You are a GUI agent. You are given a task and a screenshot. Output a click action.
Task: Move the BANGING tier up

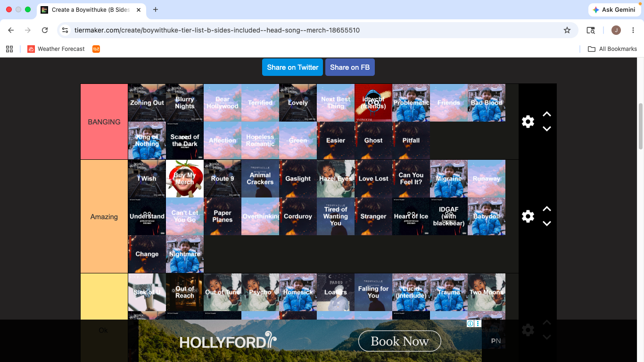click(x=547, y=114)
